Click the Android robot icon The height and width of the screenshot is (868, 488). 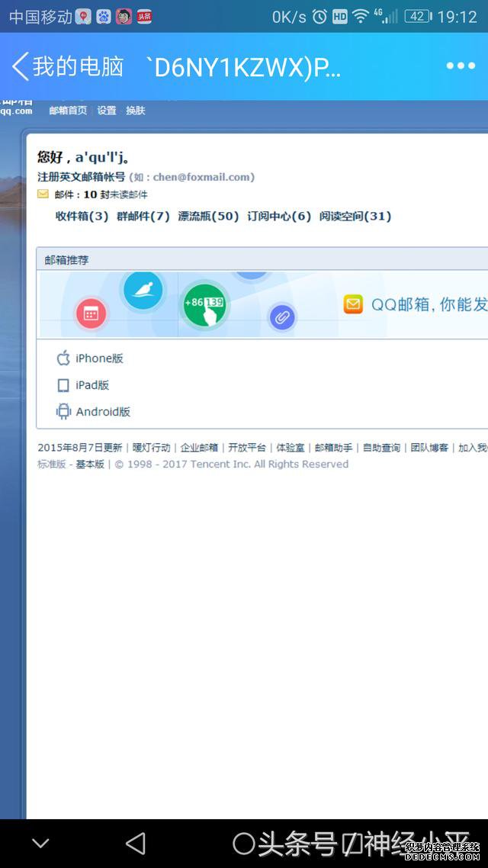(x=63, y=411)
